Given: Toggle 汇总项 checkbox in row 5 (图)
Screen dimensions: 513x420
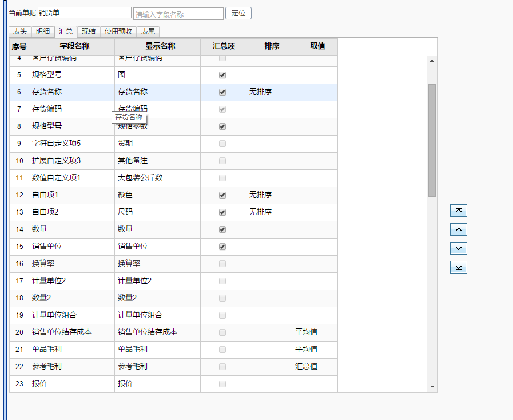Looking at the screenshot, I should (222, 75).
